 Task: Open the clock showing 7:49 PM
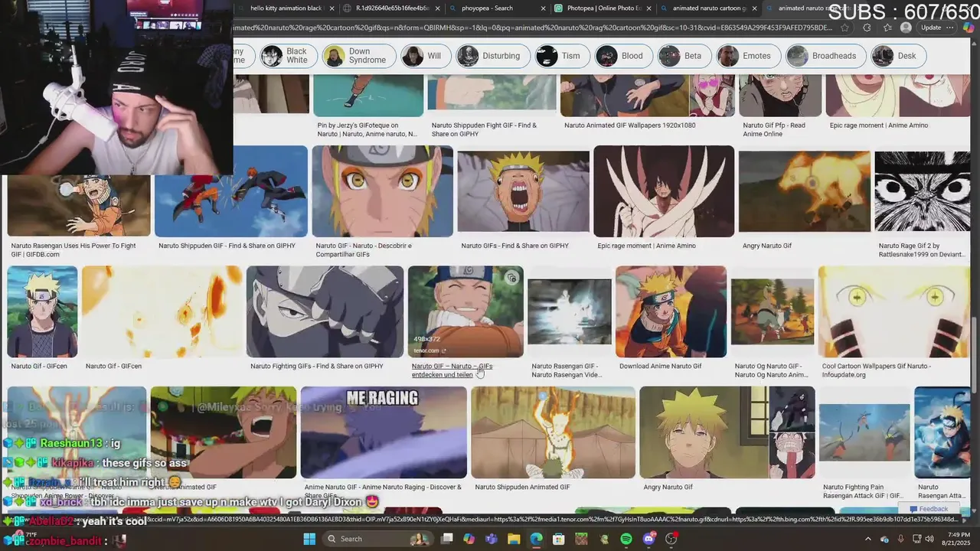(956, 539)
